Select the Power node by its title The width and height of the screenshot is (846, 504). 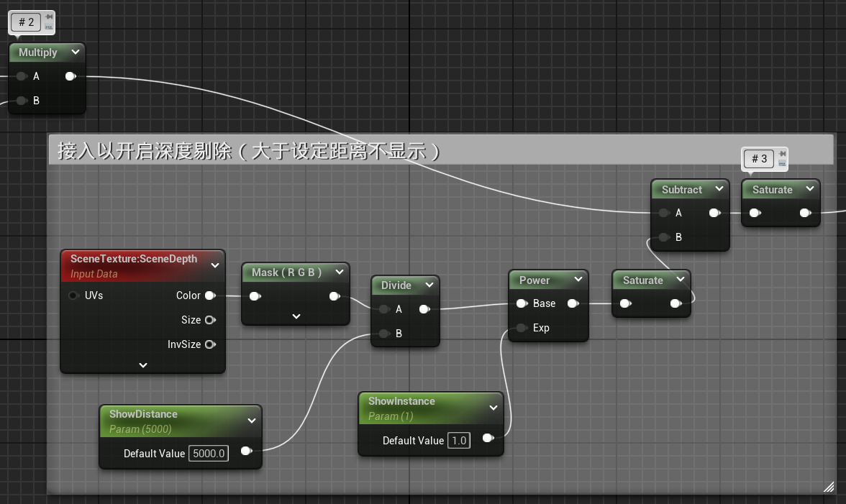[x=534, y=280]
